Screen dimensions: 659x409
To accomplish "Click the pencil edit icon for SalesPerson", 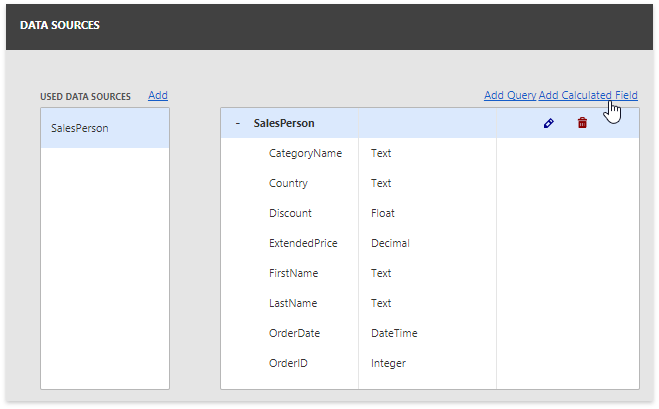I will [x=548, y=123].
